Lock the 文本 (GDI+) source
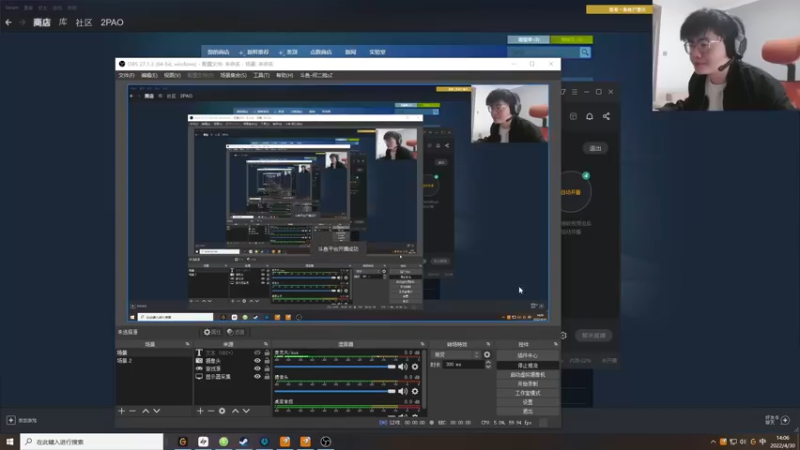Screen dimensions: 800x450 267,353
